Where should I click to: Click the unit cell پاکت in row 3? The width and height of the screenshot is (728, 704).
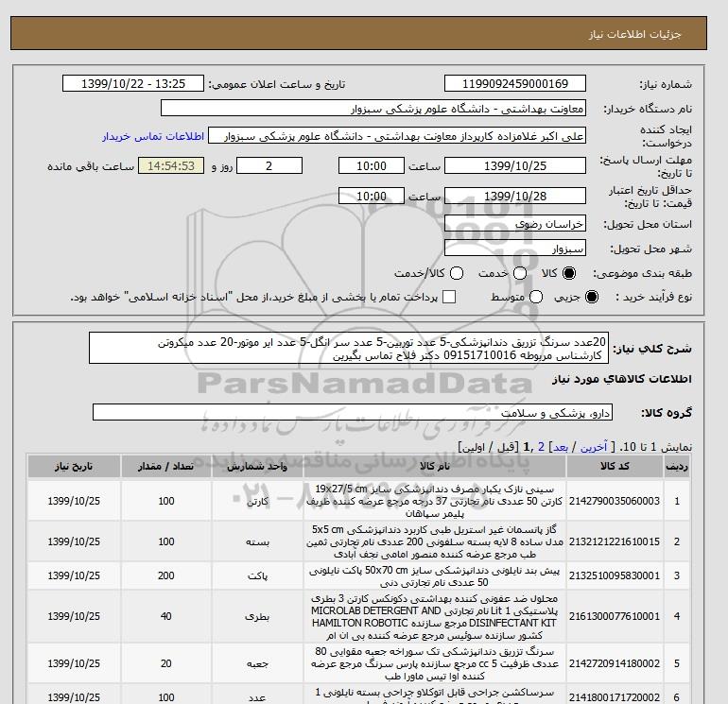point(258,575)
